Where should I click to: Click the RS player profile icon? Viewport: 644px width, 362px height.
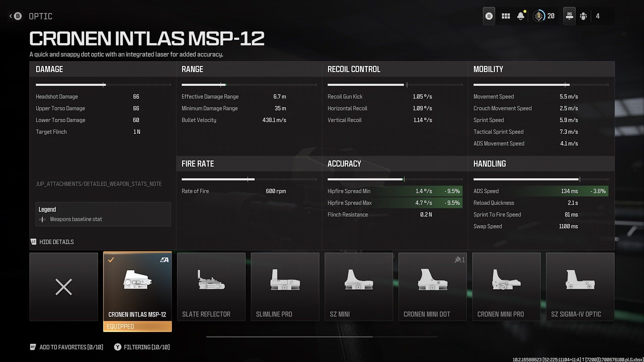pos(569,16)
